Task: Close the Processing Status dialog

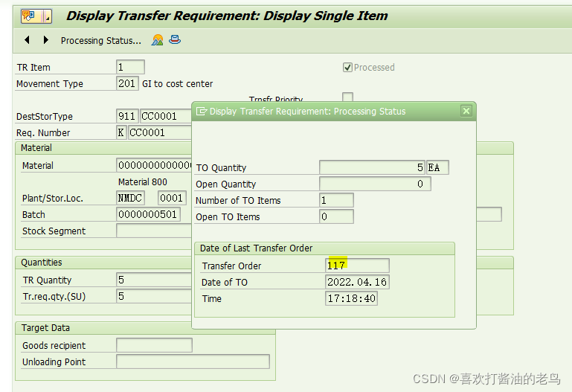Action: pos(466,111)
